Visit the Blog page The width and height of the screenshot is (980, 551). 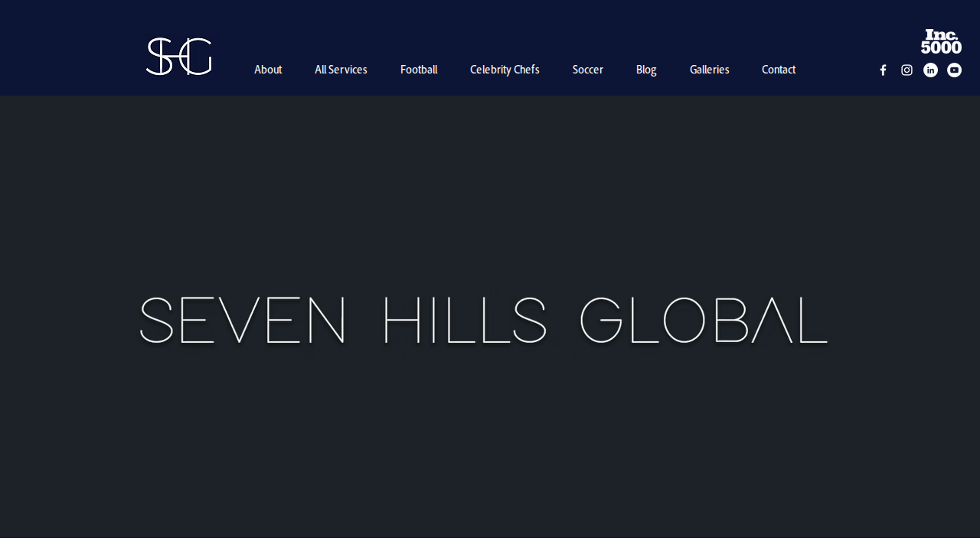pos(646,70)
